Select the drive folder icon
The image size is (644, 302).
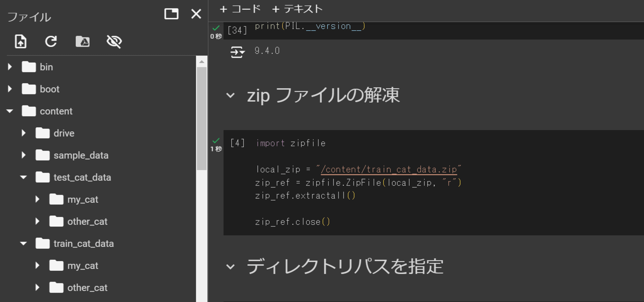point(43,133)
